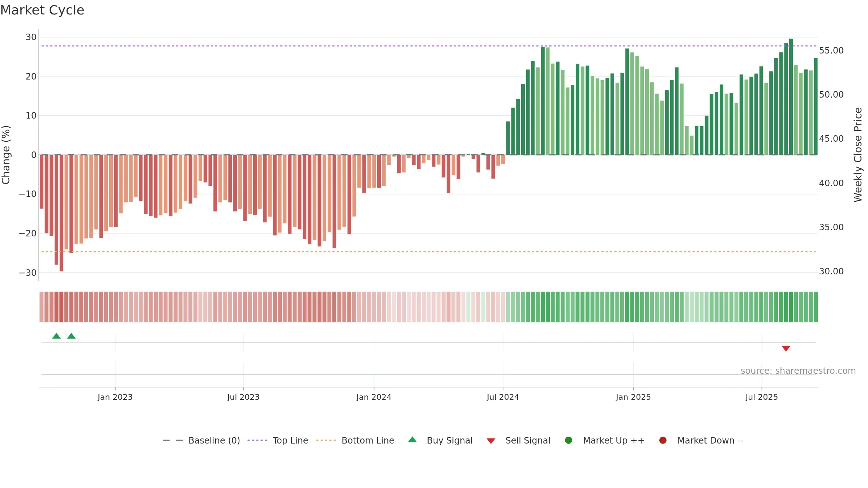Click the Market Cycle chart title

(42, 10)
